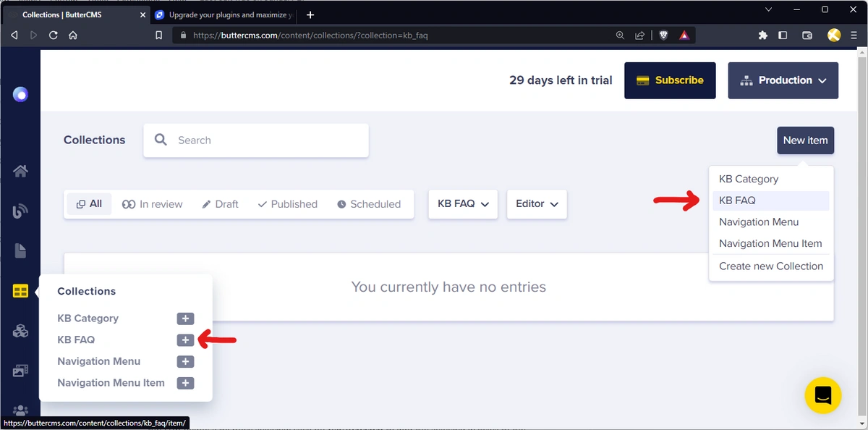Image resolution: width=868 pixels, height=430 pixels.
Task: Open the Blog posts sidebar icon
Action: (20, 211)
